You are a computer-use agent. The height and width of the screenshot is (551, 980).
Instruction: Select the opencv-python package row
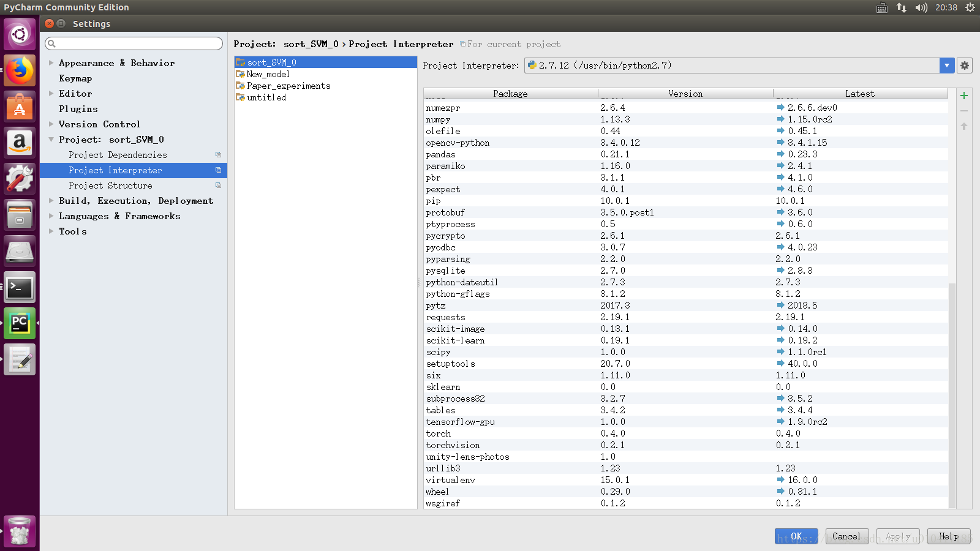685,143
